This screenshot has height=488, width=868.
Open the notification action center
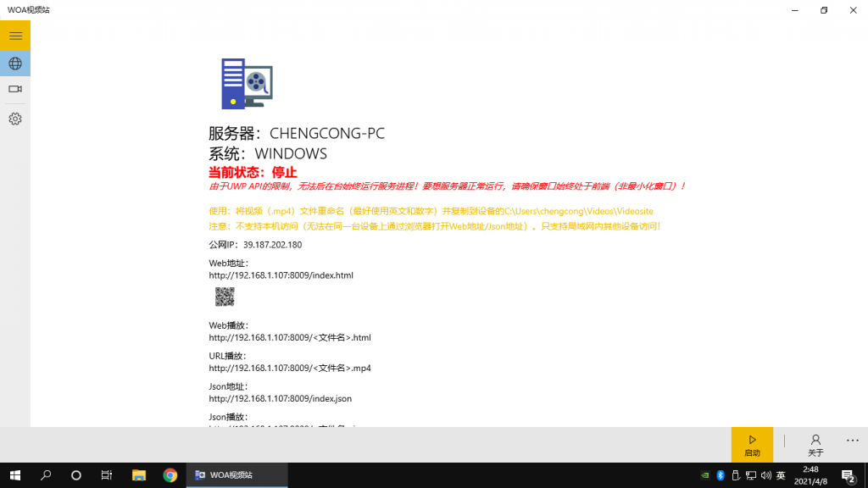coord(847,475)
